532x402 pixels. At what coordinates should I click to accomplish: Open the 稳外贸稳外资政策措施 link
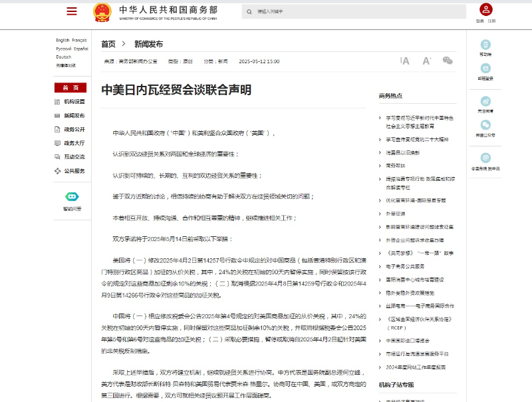tap(410, 293)
